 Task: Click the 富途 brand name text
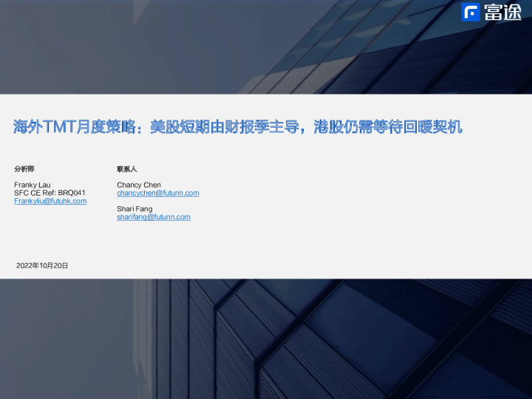(503, 13)
